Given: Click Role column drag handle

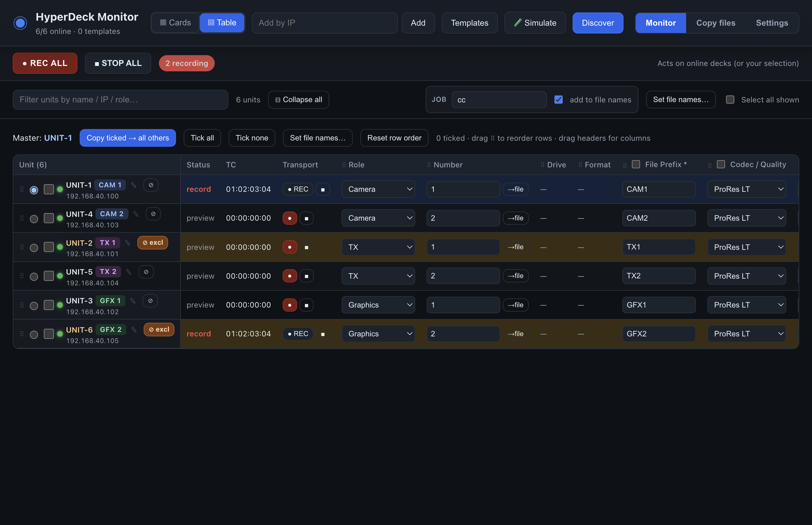Looking at the screenshot, I should [344, 165].
